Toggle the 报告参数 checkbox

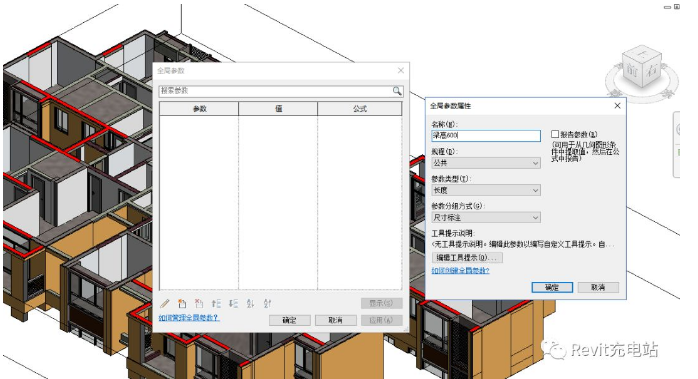tap(555, 134)
